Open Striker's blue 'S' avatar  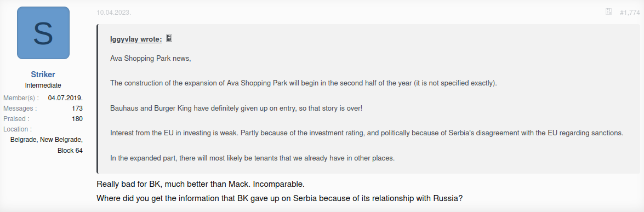pyautogui.click(x=43, y=33)
